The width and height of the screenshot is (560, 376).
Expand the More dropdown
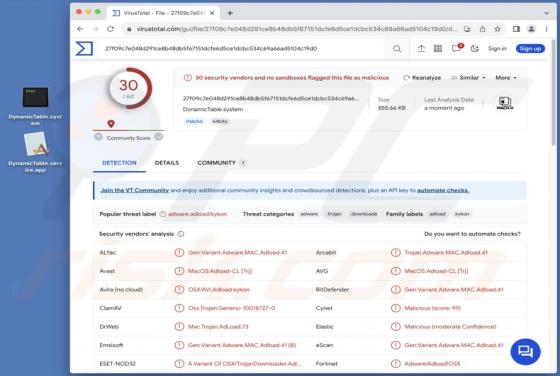point(506,77)
